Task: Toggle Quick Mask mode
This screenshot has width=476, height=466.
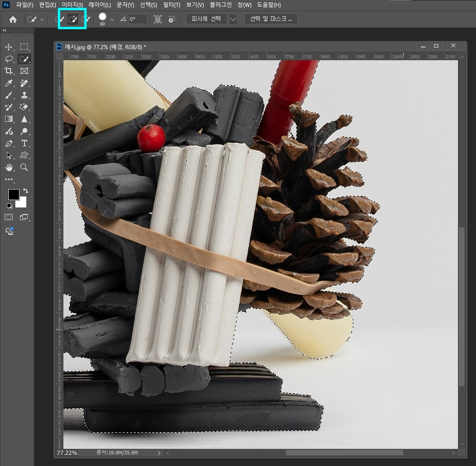Action: coord(9,217)
